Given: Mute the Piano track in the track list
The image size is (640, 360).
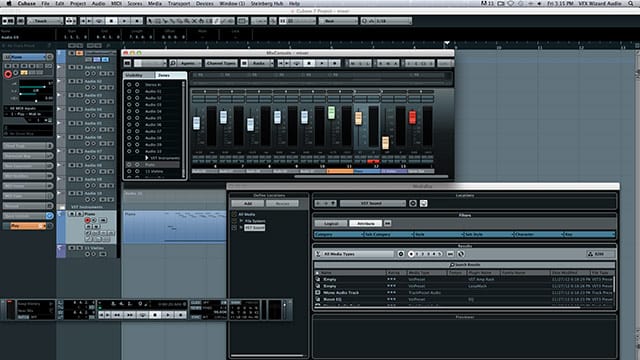Looking at the screenshot, I should coord(72,214).
